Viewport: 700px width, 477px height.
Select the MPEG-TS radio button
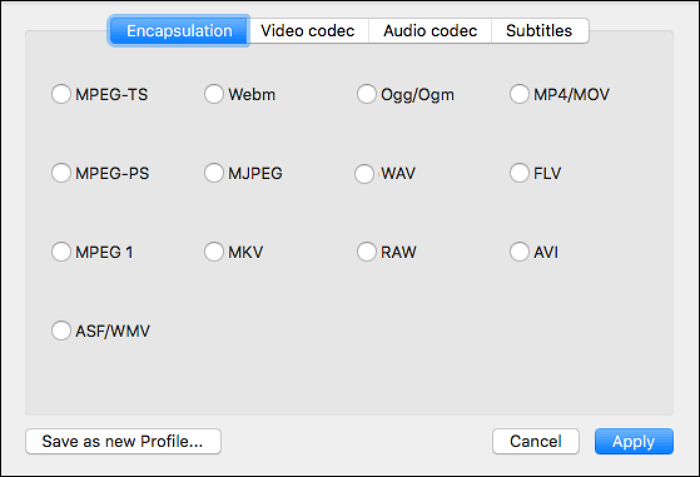tap(61, 95)
